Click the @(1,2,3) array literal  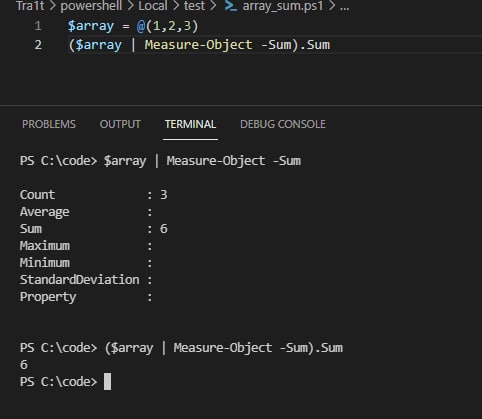167,26
